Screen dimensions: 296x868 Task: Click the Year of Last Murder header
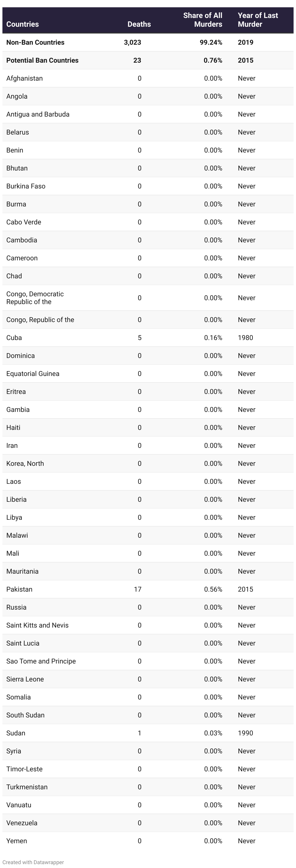[x=258, y=20]
